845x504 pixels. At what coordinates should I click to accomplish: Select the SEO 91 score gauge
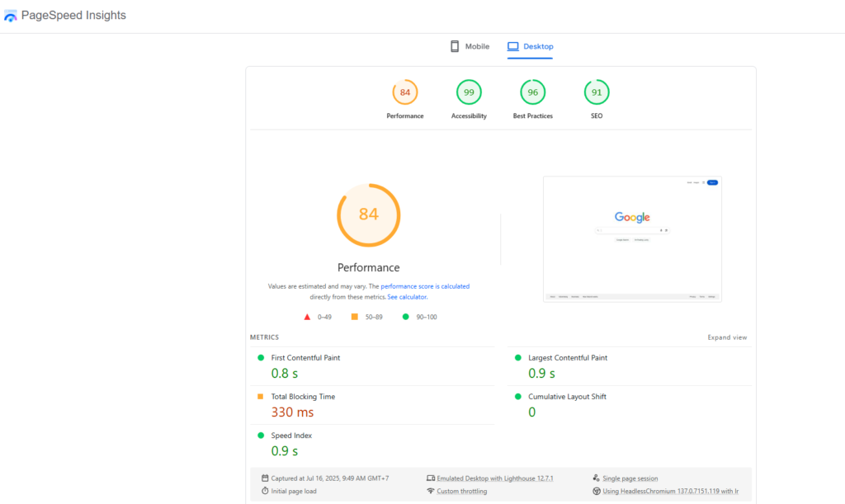tap(597, 92)
